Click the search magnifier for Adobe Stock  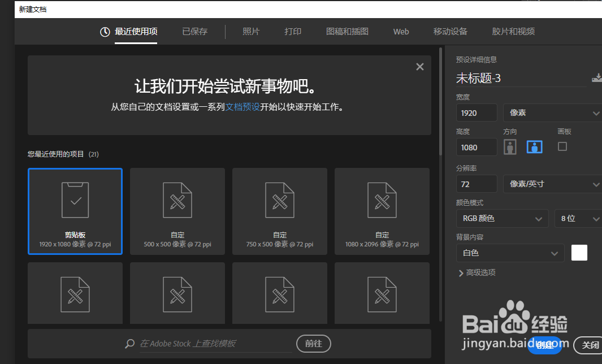coord(130,344)
